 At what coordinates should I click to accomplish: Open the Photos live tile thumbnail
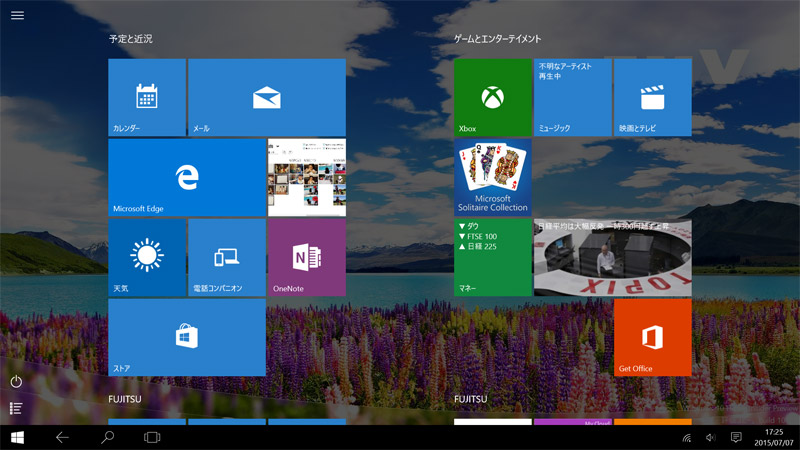pyautogui.click(x=306, y=177)
